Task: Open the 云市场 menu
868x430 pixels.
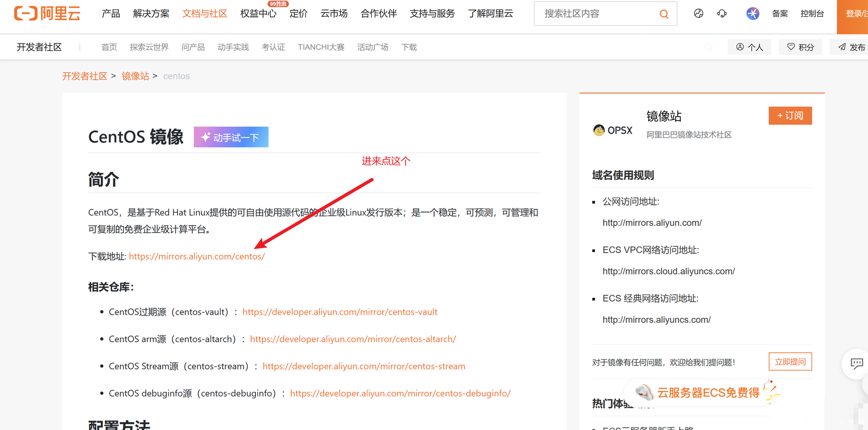Action: pyautogui.click(x=334, y=14)
